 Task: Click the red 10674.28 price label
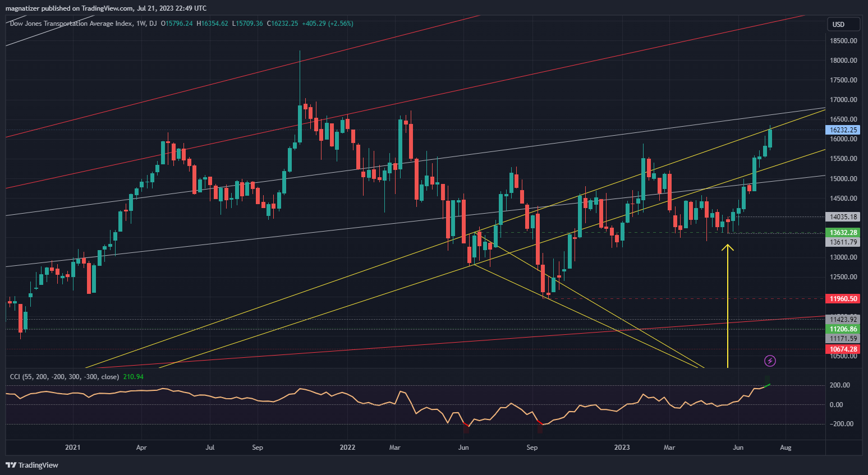pos(843,349)
